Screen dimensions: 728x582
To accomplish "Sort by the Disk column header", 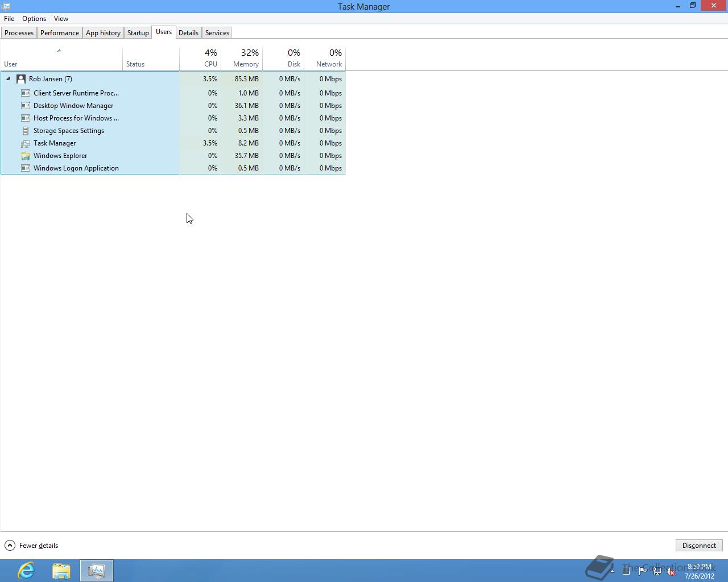I will 283,59.
